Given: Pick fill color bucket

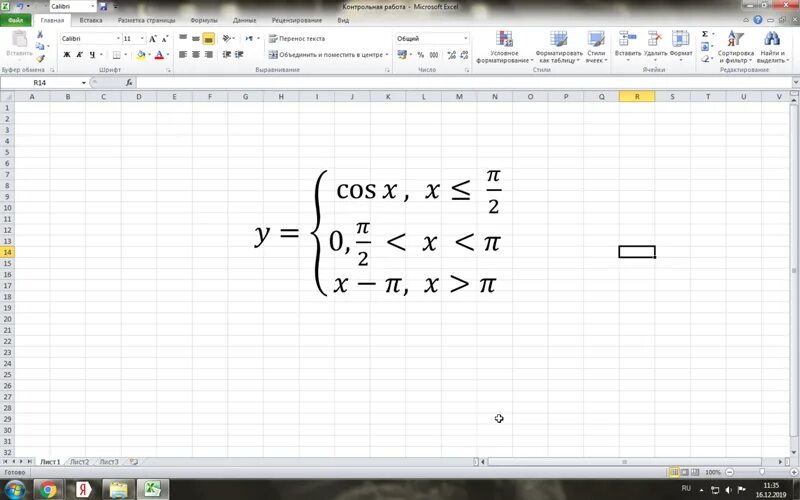Looking at the screenshot, I should (141, 55).
